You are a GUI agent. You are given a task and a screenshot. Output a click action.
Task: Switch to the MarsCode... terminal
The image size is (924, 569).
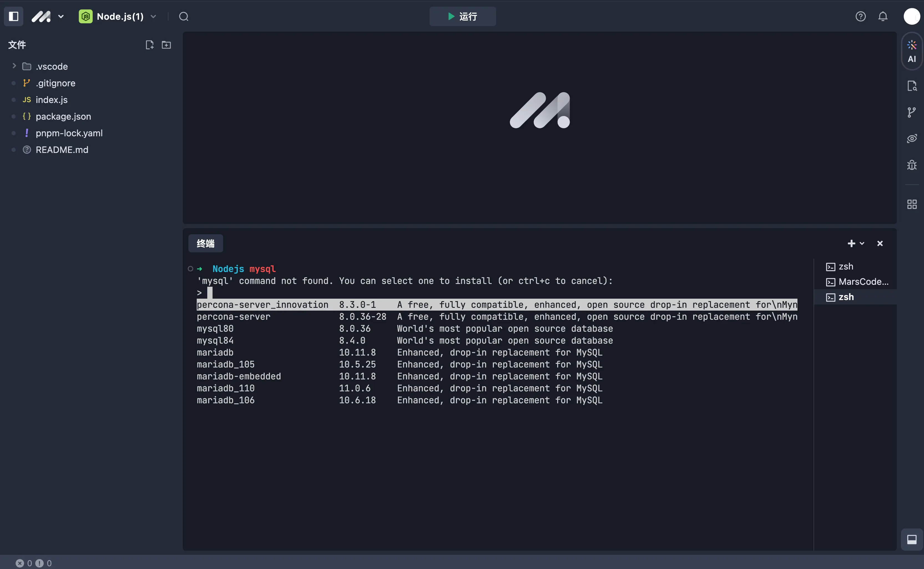coord(855,282)
